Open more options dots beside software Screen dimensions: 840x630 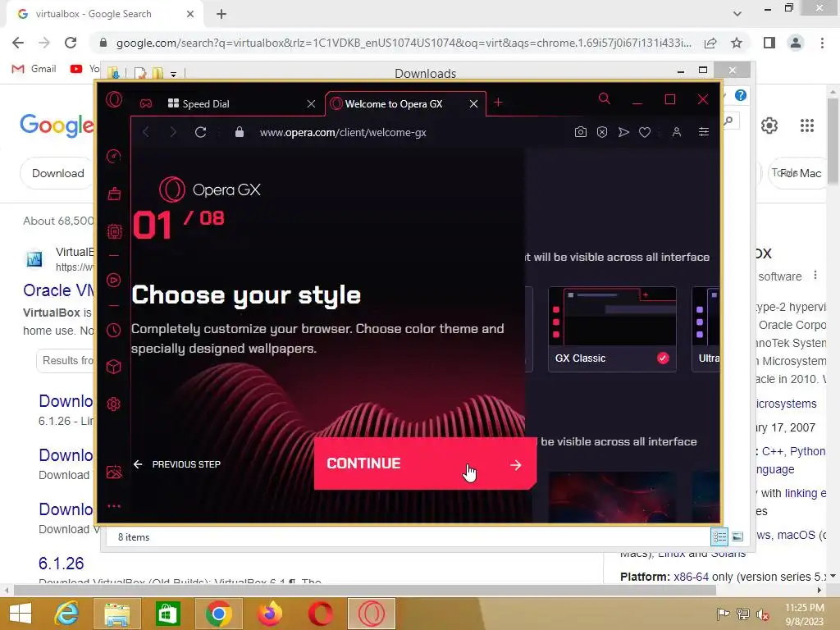(x=815, y=276)
